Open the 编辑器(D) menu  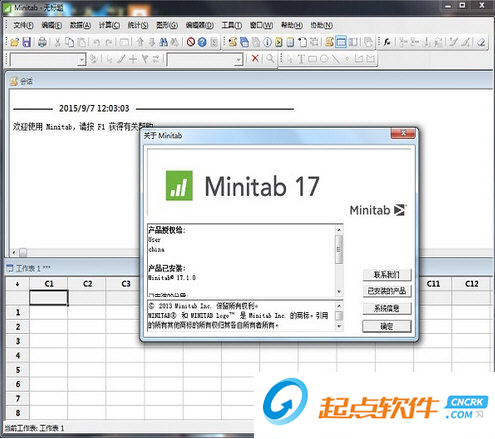[199, 25]
